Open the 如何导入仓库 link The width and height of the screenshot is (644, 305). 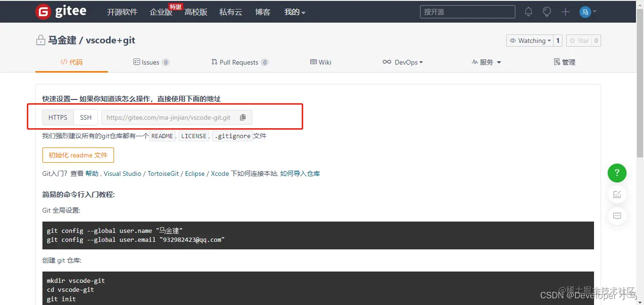(x=300, y=173)
